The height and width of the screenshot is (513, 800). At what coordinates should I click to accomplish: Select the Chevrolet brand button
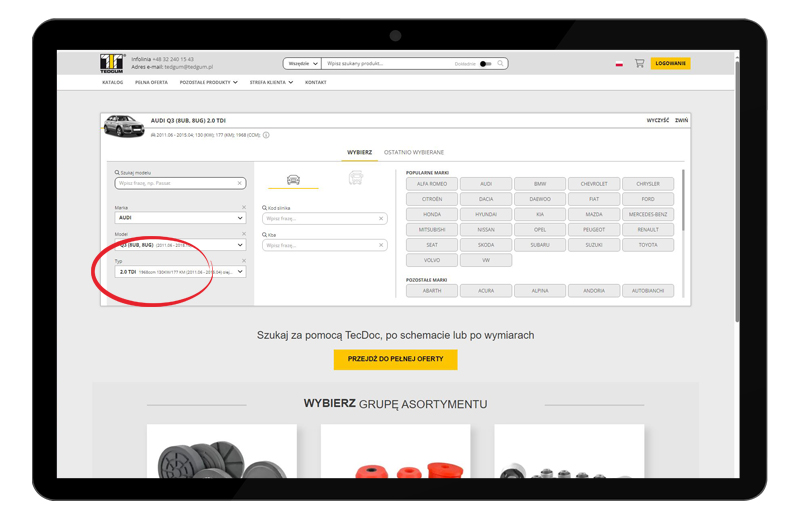pyautogui.click(x=594, y=184)
